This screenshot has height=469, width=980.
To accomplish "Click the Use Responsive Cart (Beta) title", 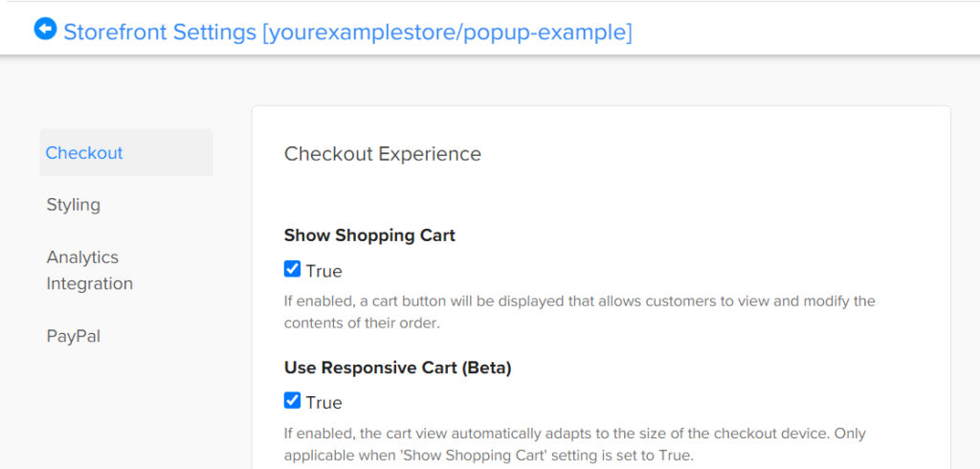I will [x=397, y=368].
